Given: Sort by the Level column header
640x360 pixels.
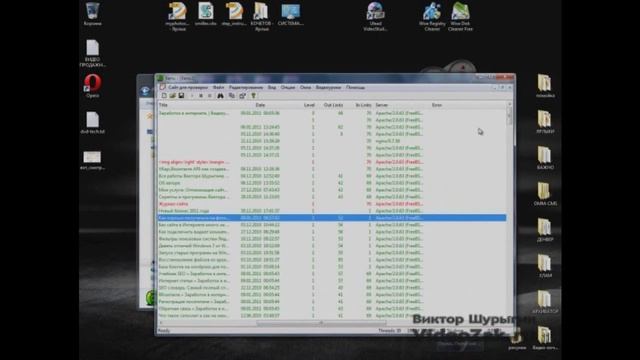Looking at the screenshot, I should [x=309, y=105].
